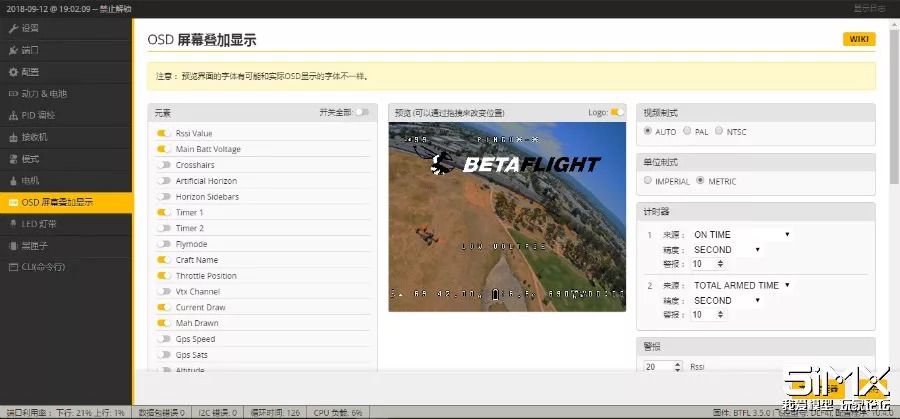Viewport: 900px width, 419px height.
Task: Click the Rssi alarm value field
Action: [x=657, y=367]
